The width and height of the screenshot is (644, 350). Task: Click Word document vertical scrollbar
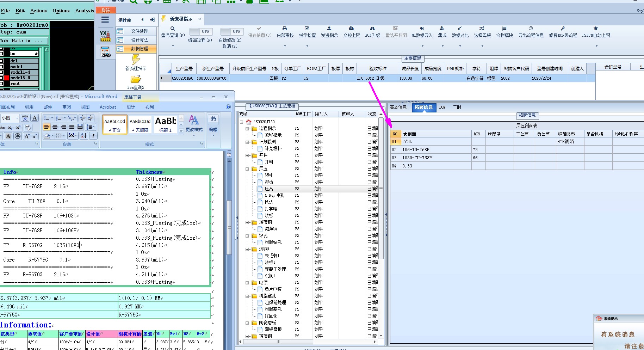229,227
